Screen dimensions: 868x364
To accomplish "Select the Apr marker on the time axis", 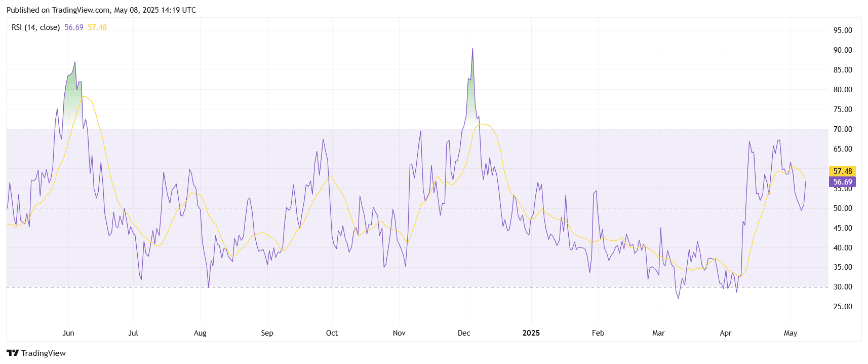I will [725, 333].
